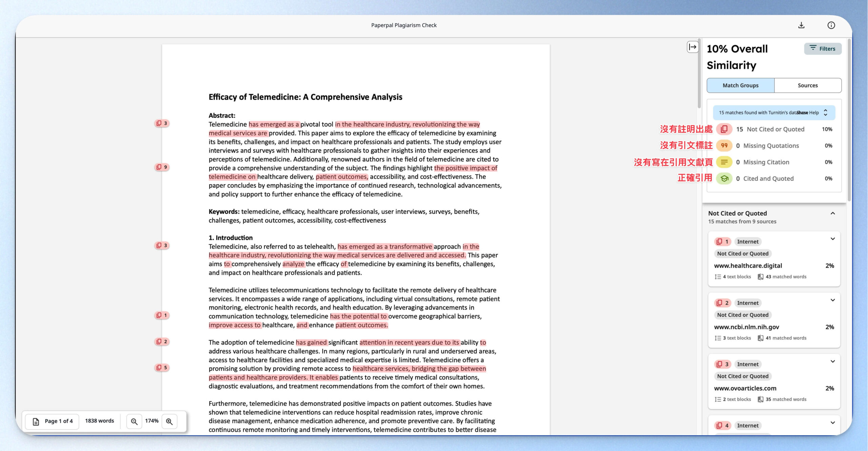Viewport: 868px width, 451px height.
Task: Click the Not Cited or Quoted red icon
Action: pos(724,129)
